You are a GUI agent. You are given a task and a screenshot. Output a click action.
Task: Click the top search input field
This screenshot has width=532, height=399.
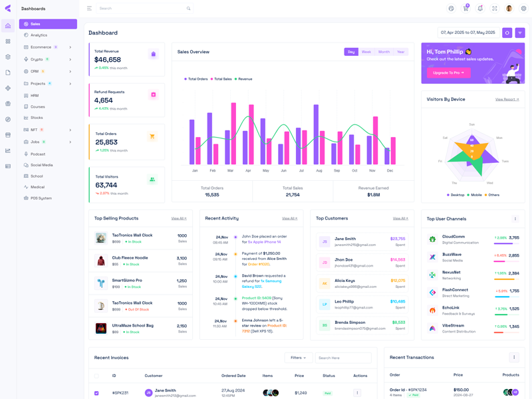point(142,9)
